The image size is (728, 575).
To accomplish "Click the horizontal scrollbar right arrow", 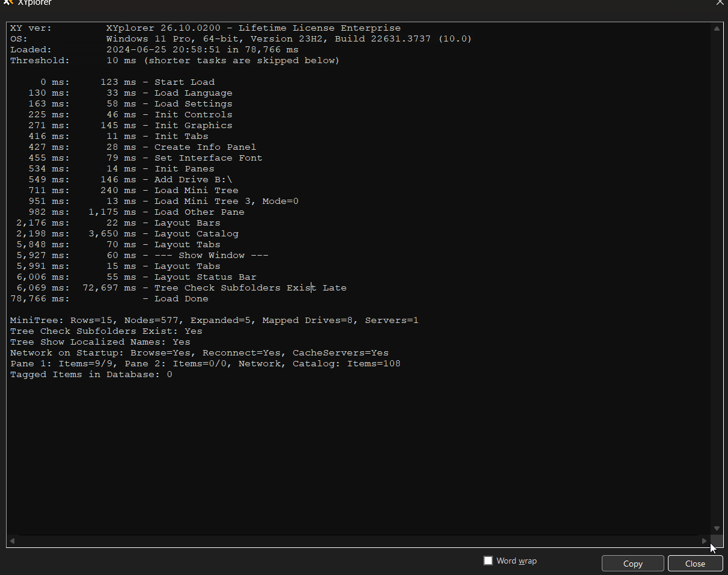I will click(x=705, y=541).
